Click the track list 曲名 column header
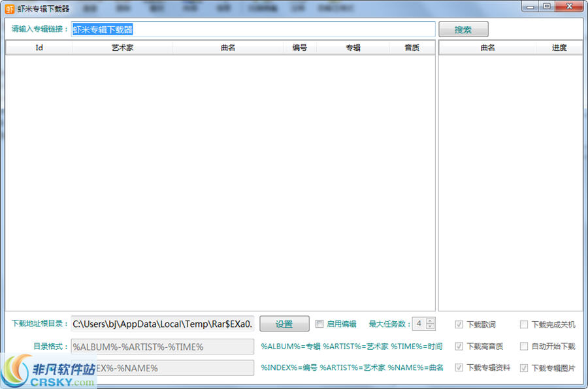 tap(228, 48)
